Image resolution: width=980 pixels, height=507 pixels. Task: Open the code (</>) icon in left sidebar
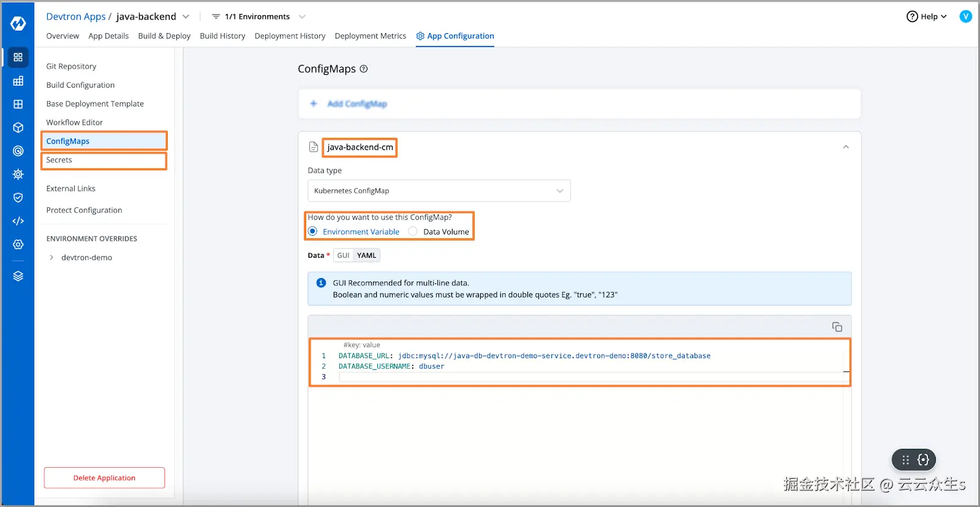[18, 221]
